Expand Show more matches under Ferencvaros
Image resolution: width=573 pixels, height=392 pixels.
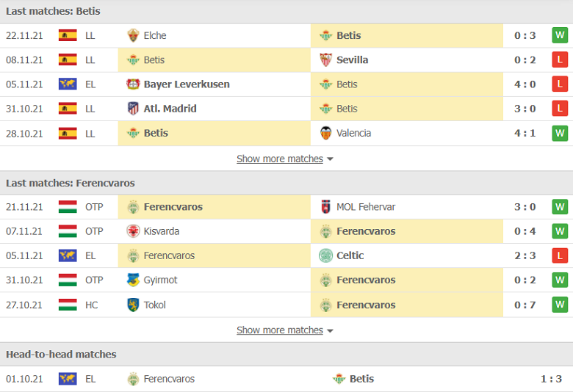(x=280, y=330)
